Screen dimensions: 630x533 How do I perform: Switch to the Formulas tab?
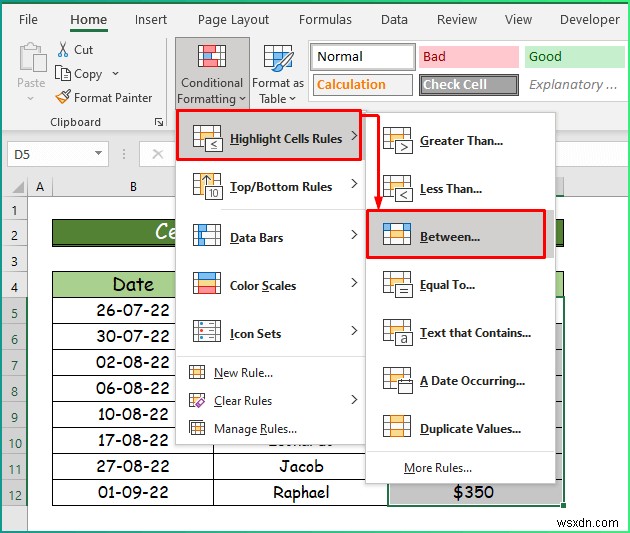(x=325, y=19)
